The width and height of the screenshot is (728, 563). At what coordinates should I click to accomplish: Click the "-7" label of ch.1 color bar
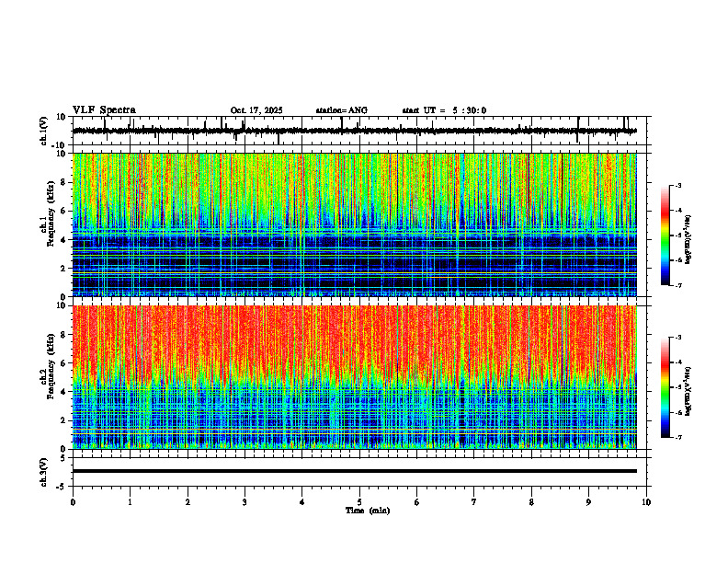[678, 285]
